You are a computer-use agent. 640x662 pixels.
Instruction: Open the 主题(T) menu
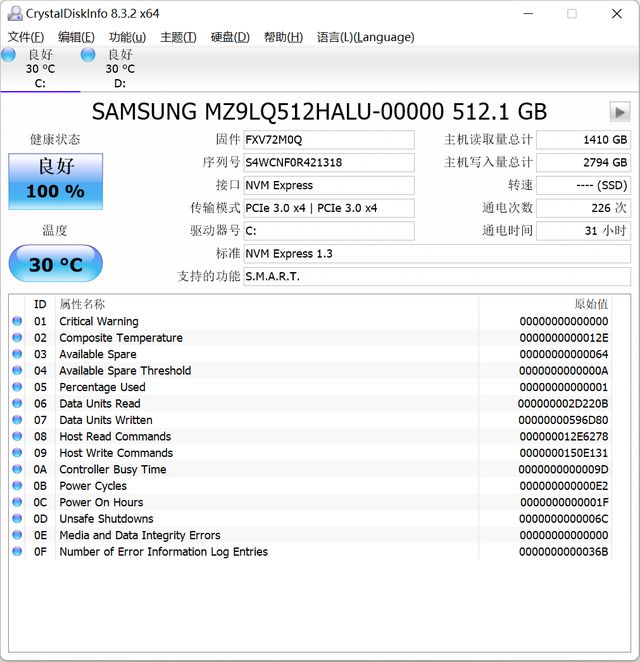178,37
